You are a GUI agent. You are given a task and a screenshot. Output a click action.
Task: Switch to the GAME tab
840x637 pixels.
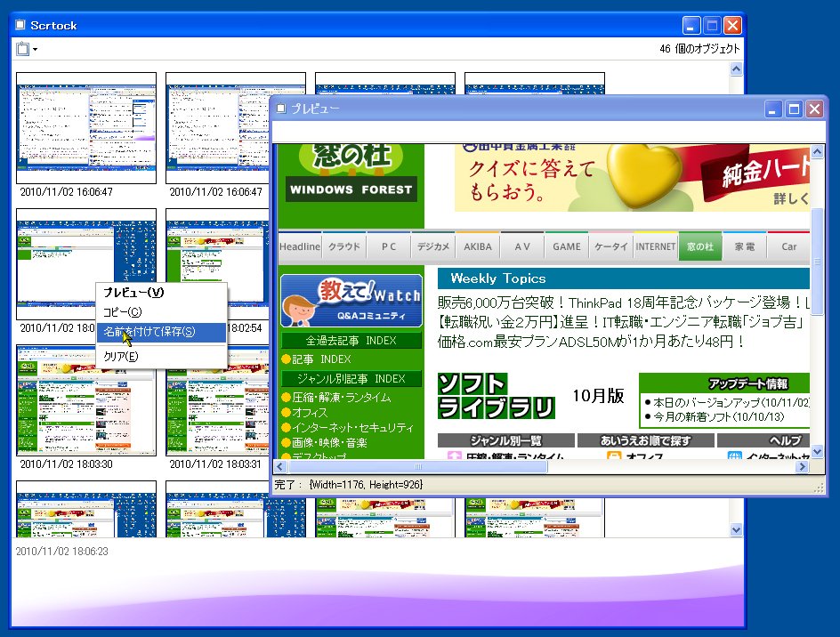coord(566,246)
